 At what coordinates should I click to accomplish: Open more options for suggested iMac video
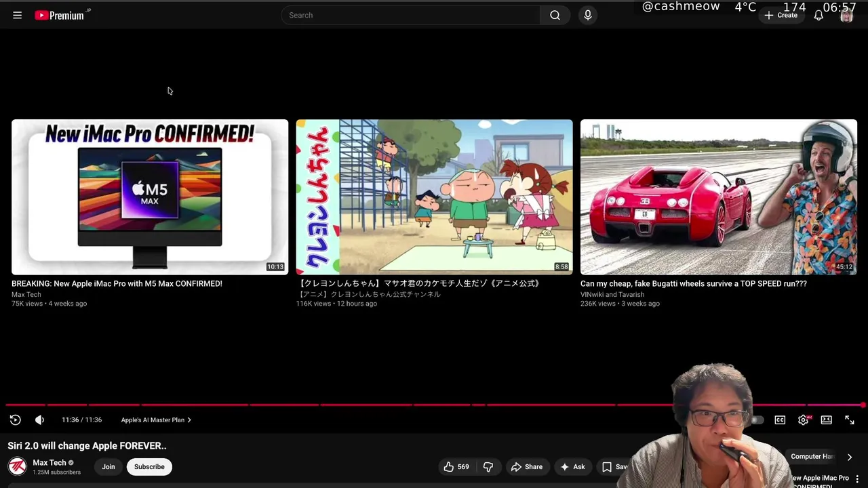(x=857, y=479)
